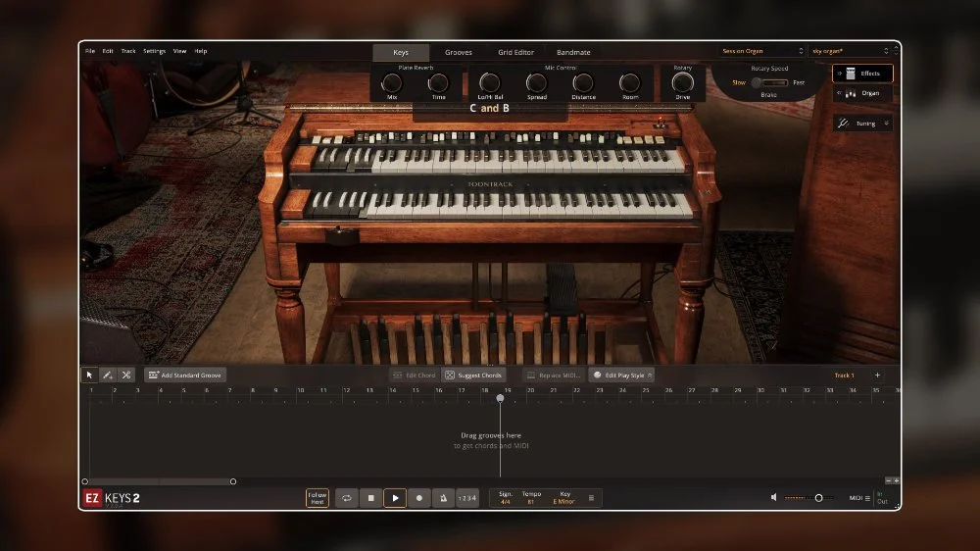Click the 4/4 time signature value

coord(505,502)
